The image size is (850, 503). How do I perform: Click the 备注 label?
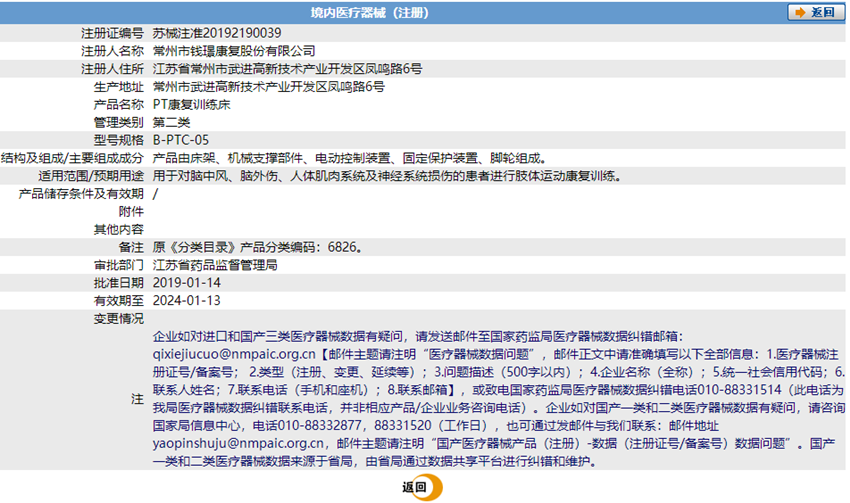click(131, 248)
